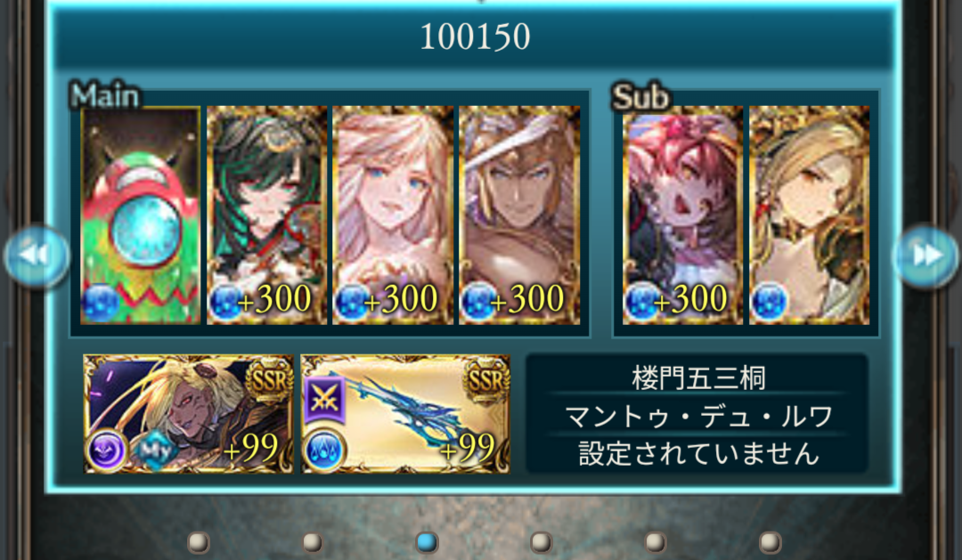This screenshot has height=560, width=962.
Task: Open the SSR blue weapon card
Action: pos(405,414)
